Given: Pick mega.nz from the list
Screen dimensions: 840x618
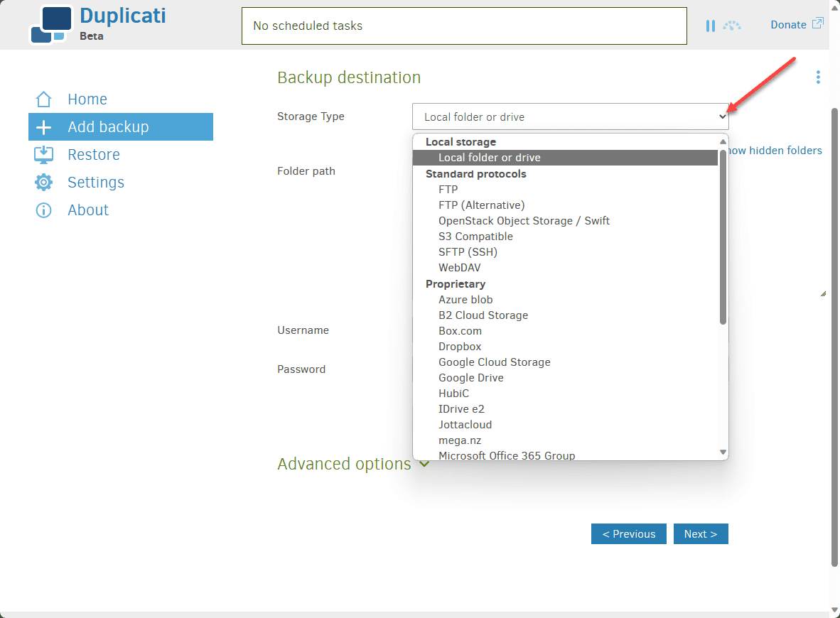Looking at the screenshot, I should click(x=565, y=440).
